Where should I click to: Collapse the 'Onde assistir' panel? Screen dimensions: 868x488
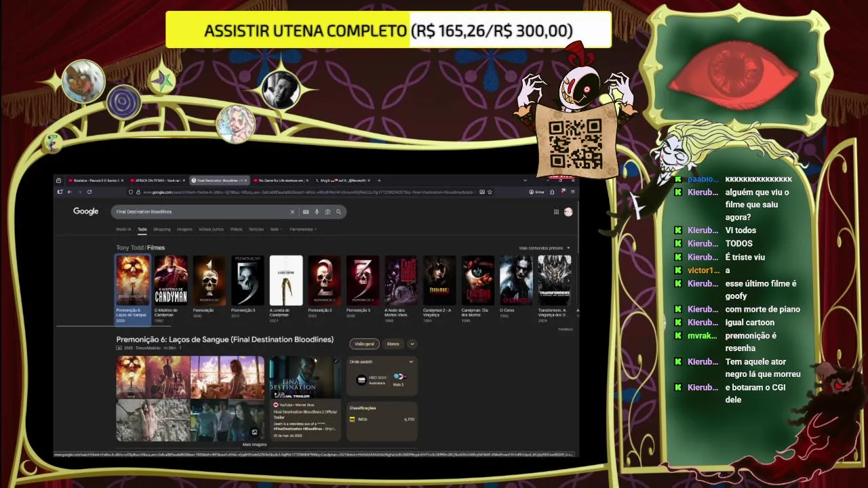click(x=411, y=362)
